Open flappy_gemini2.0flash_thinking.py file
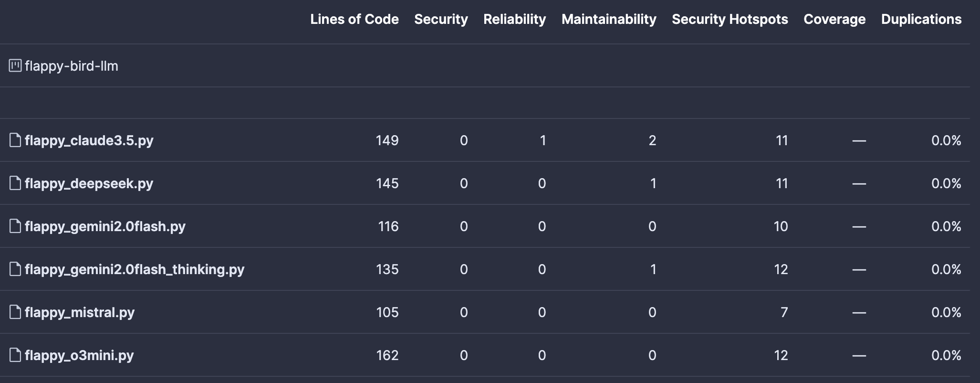The width and height of the screenshot is (980, 383). 135,270
